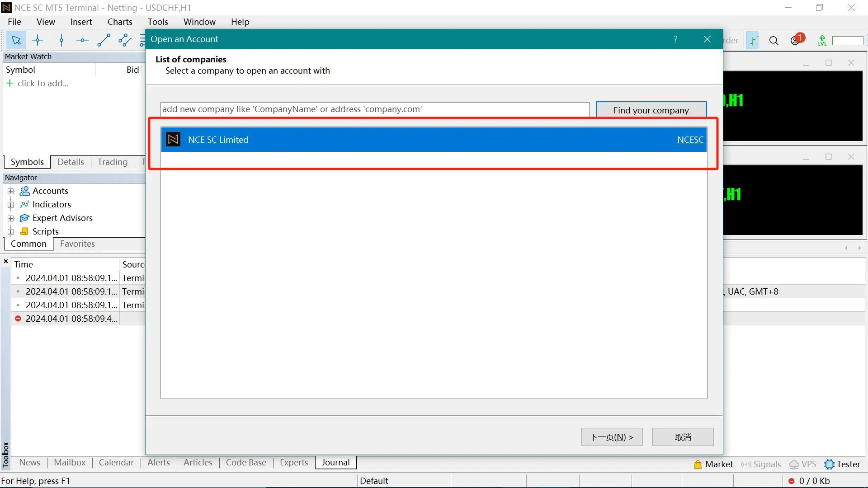Close the Toolbox panel with the x
The height and width of the screenshot is (488, 868).
6,261
